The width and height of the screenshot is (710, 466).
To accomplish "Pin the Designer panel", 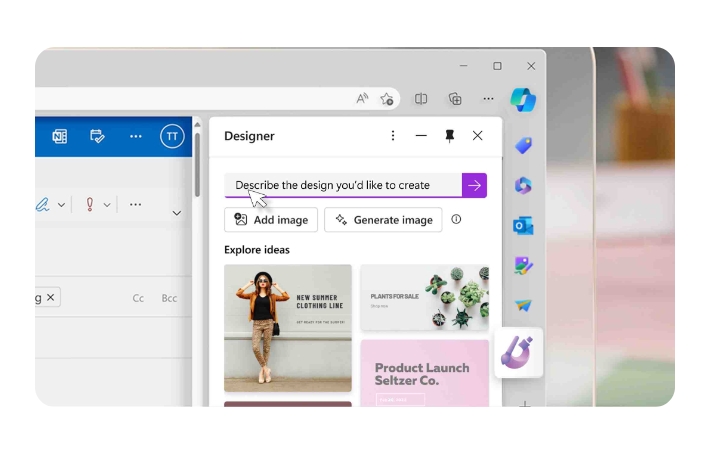I will tap(449, 136).
